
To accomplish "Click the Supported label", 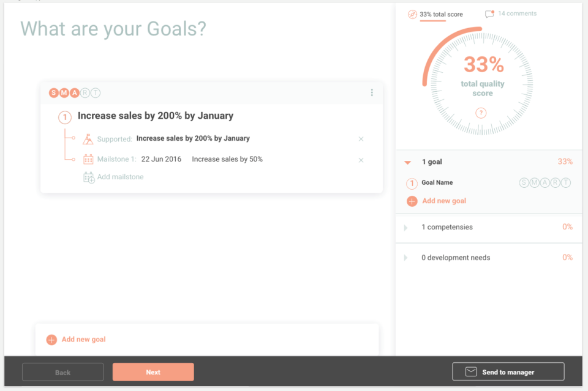I will point(115,139).
